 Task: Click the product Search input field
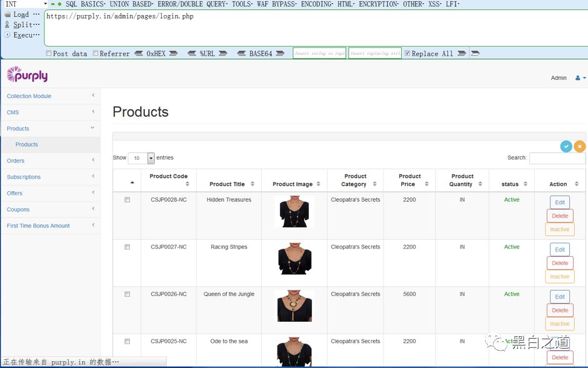pyautogui.click(x=557, y=158)
